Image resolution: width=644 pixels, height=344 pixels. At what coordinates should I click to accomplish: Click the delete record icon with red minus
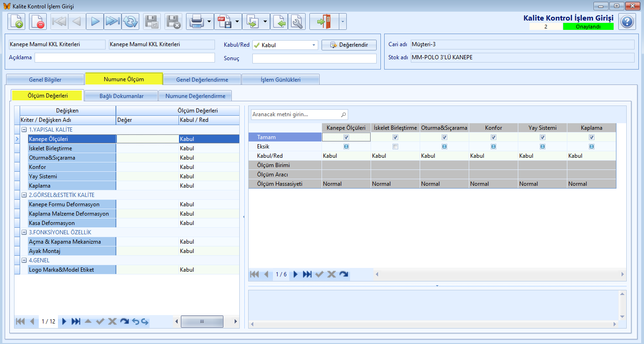[38, 21]
